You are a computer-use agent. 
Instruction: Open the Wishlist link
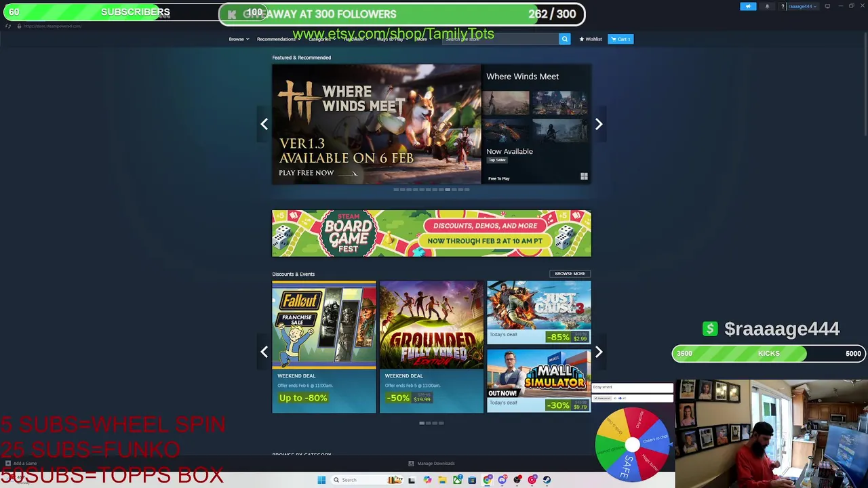[591, 39]
